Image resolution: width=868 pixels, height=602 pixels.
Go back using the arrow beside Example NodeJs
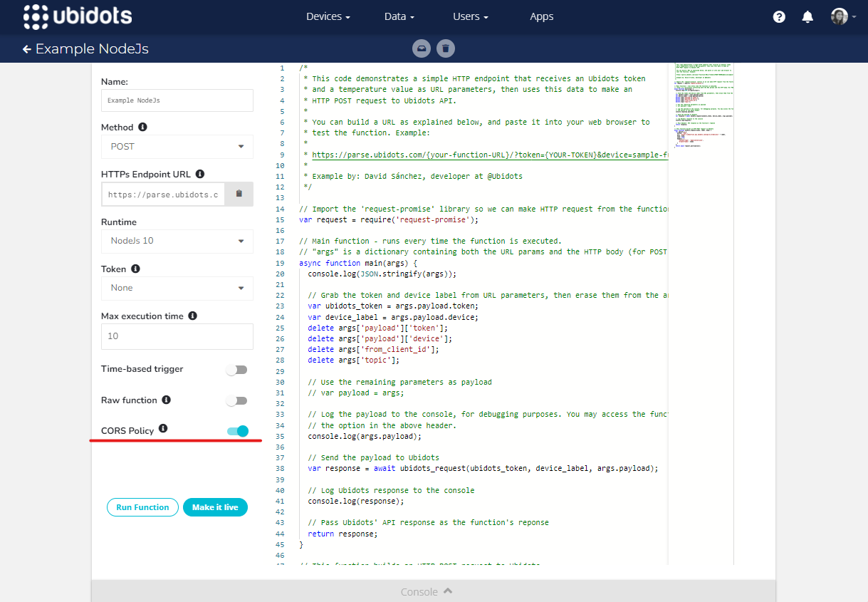pos(27,49)
